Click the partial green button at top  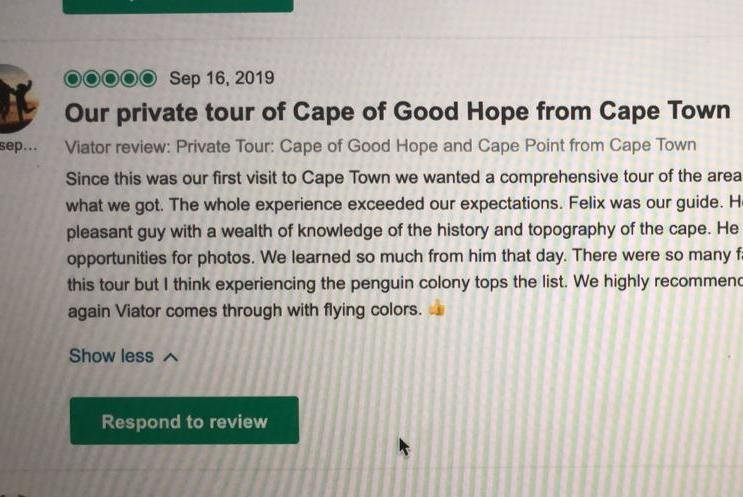pyautogui.click(x=178, y=4)
